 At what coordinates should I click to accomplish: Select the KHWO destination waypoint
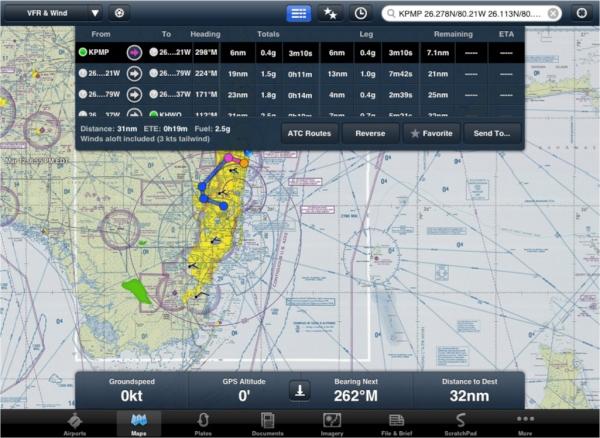(x=166, y=114)
